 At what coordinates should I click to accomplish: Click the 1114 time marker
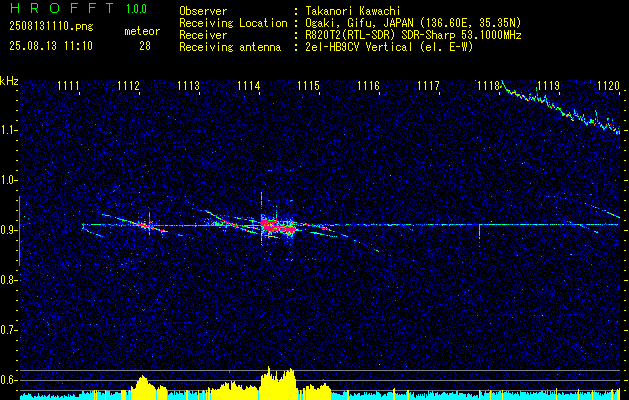click(248, 85)
